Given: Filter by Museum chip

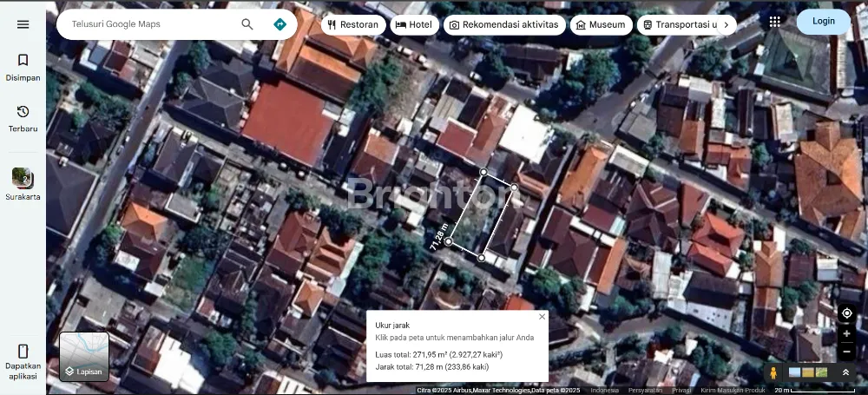Looking at the screenshot, I should click(x=600, y=24).
